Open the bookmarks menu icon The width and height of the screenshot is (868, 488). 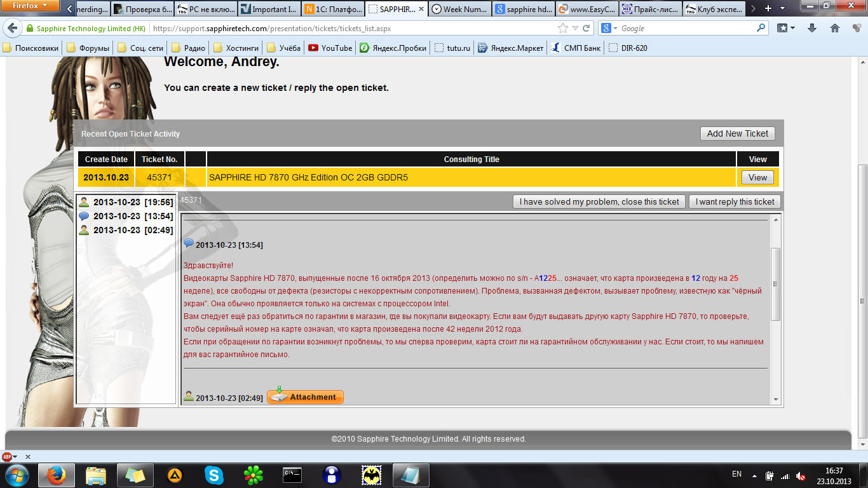[x=787, y=28]
